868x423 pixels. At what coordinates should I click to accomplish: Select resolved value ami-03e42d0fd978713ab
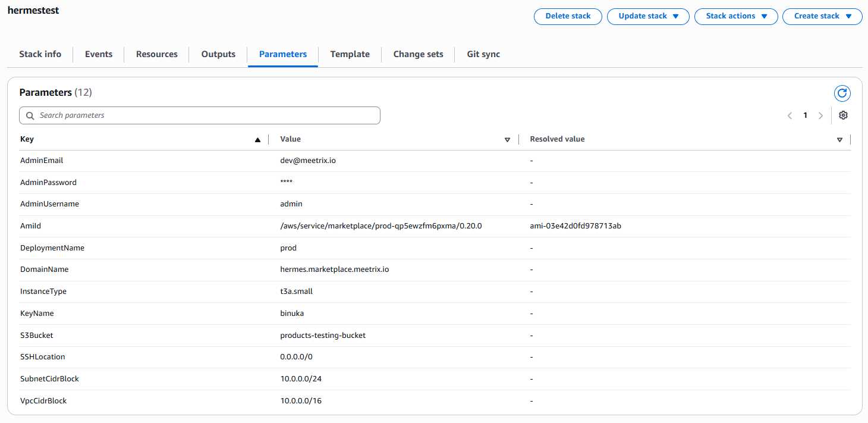[575, 226]
